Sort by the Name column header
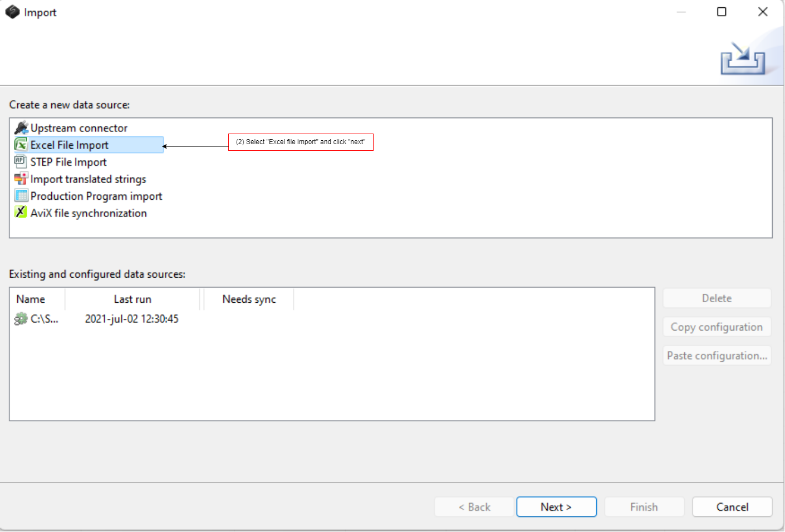 coord(31,299)
